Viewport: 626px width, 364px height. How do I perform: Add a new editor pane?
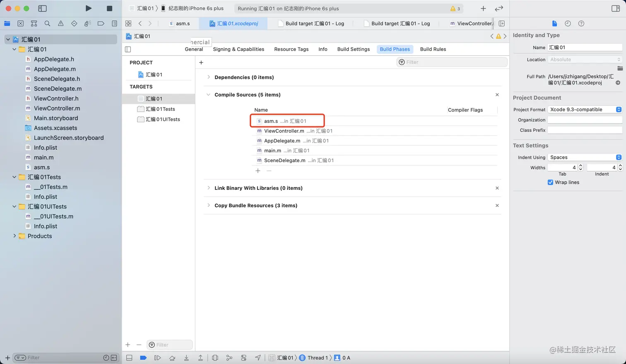(501, 24)
